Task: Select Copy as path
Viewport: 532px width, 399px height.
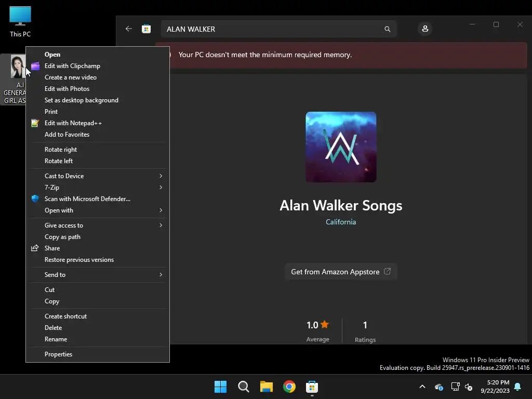Action: (x=98, y=237)
